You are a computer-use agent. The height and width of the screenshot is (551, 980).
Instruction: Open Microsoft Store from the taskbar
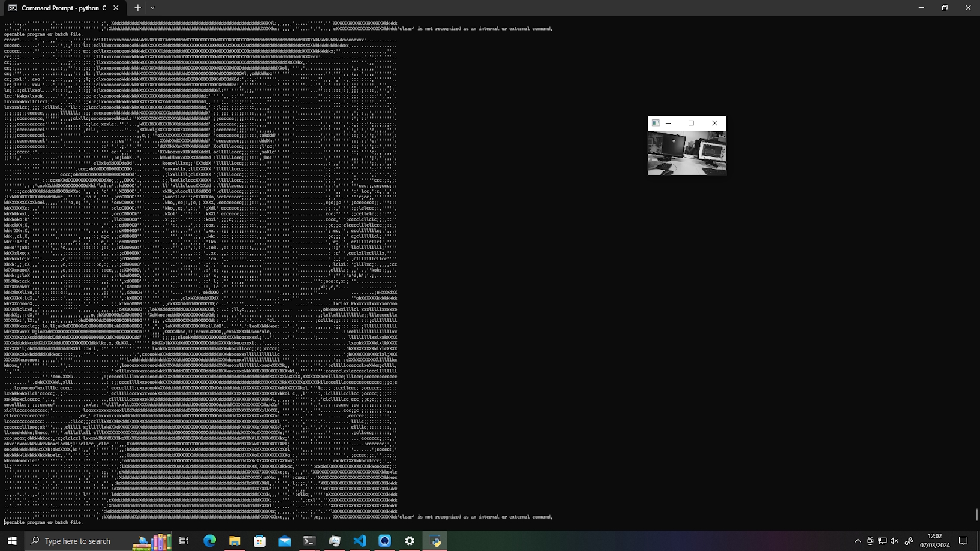pyautogui.click(x=260, y=541)
